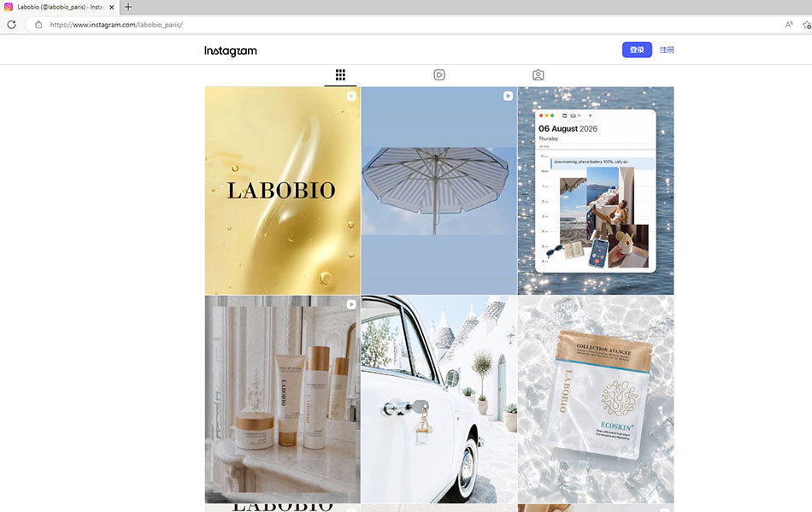This screenshot has width=812, height=512.
Task: Open the white vintage car post
Action: click(439, 399)
